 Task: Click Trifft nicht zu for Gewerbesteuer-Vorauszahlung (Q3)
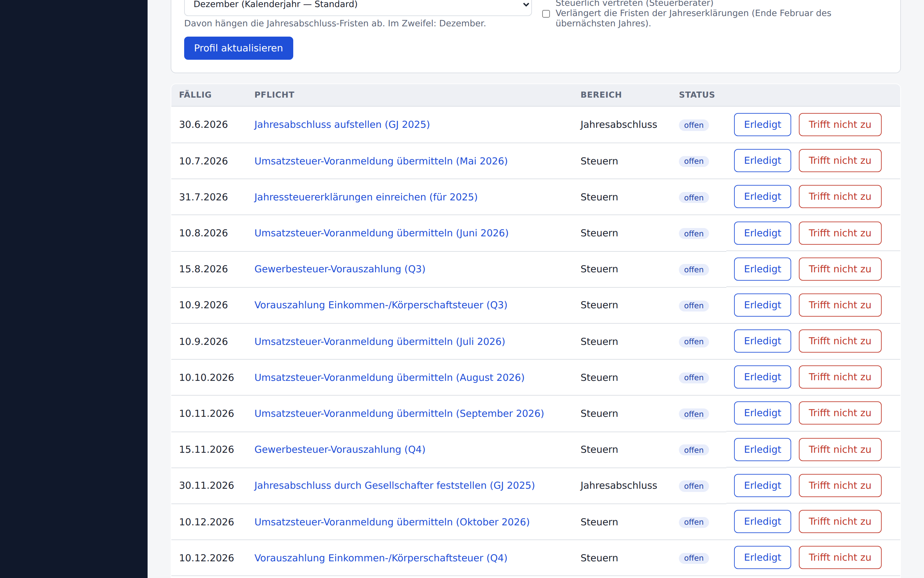click(x=840, y=269)
